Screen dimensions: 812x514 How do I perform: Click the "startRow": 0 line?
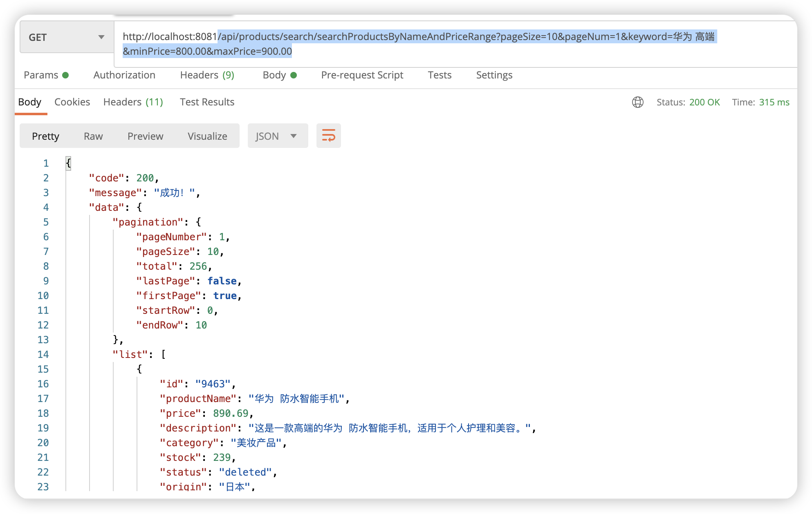(177, 311)
